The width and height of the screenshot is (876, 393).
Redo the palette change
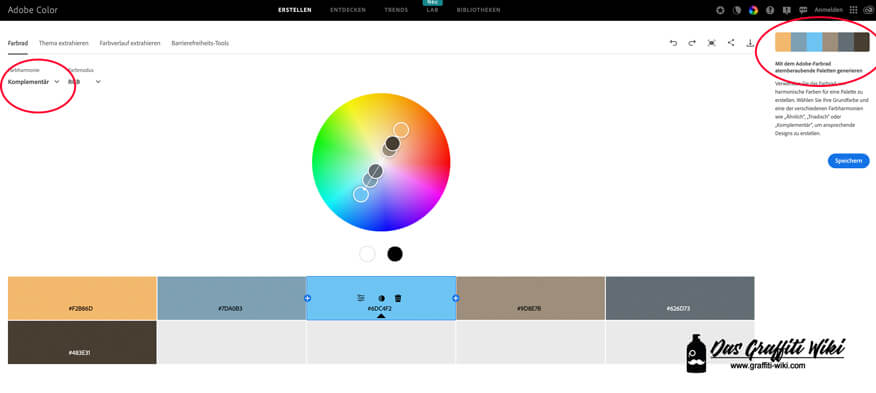[692, 43]
